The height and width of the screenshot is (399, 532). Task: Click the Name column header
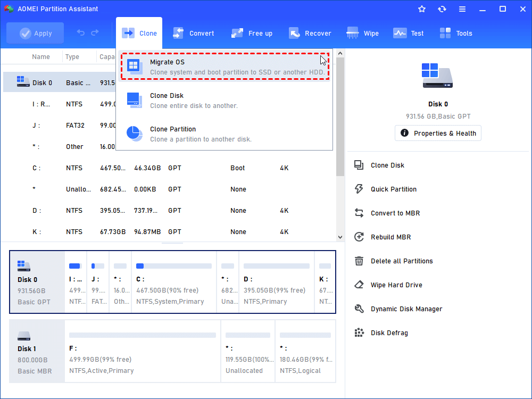point(41,57)
